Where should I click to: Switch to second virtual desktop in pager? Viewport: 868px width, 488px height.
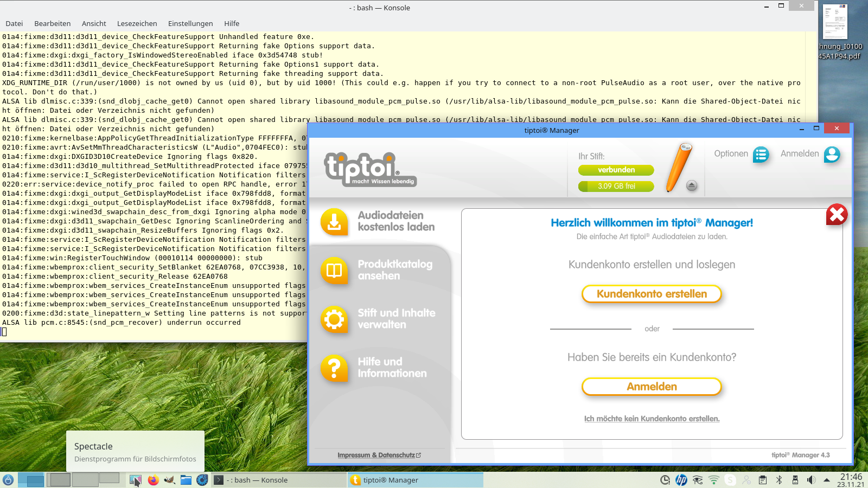tap(59, 480)
